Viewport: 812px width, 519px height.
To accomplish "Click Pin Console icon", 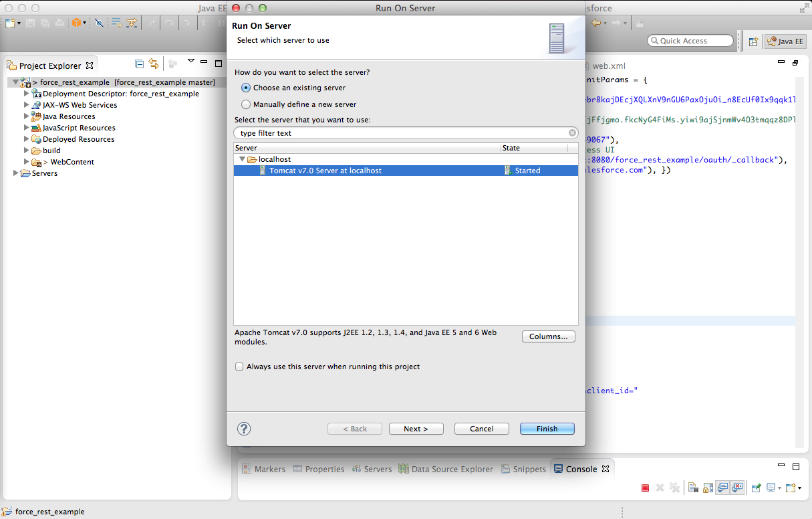I will coord(756,488).
